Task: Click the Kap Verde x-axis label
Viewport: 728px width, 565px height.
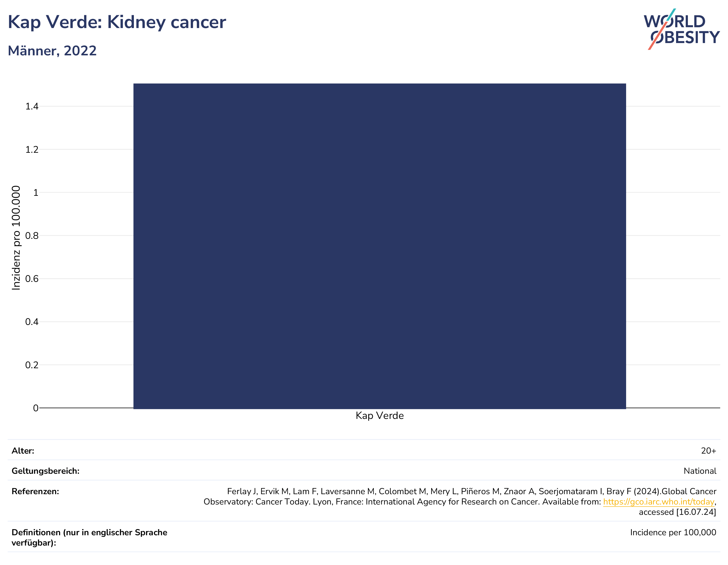Action: pyautogui.click(x=380, y=416)
